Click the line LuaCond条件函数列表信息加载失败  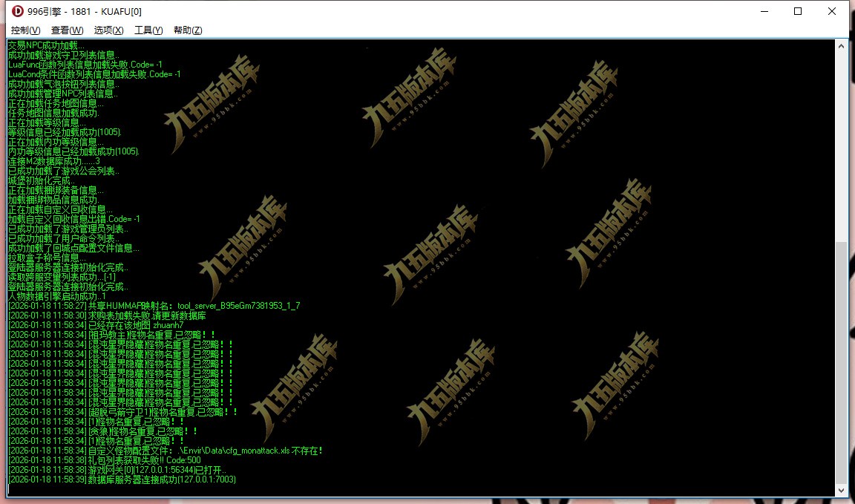point(94,74)
